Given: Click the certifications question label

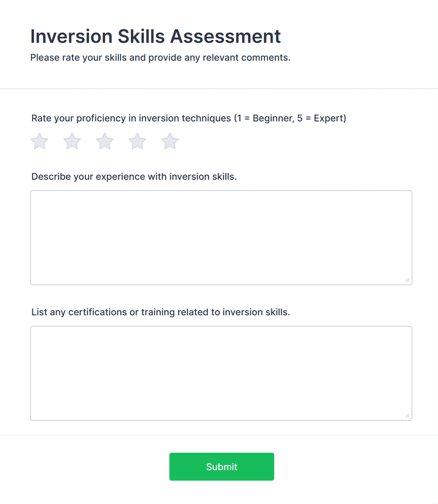Looking at the screenshot, I should coord(160,312).
